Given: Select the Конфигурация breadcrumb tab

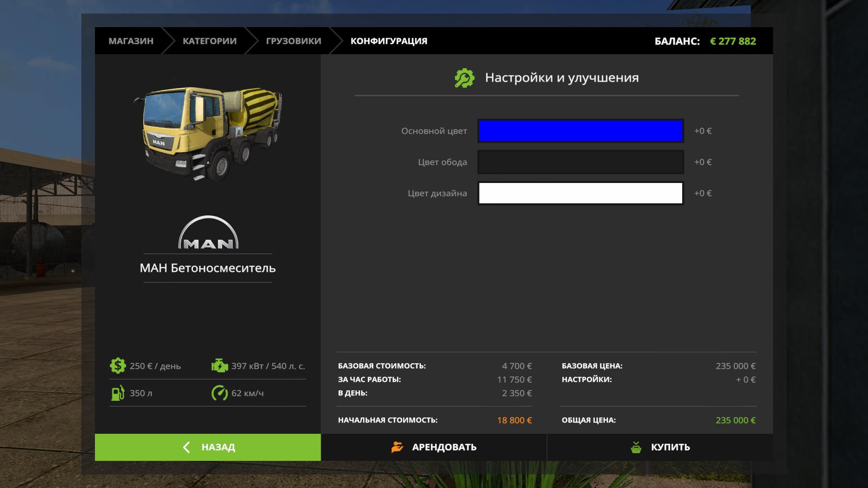Looking at the screenshot, I should point(389,41).
